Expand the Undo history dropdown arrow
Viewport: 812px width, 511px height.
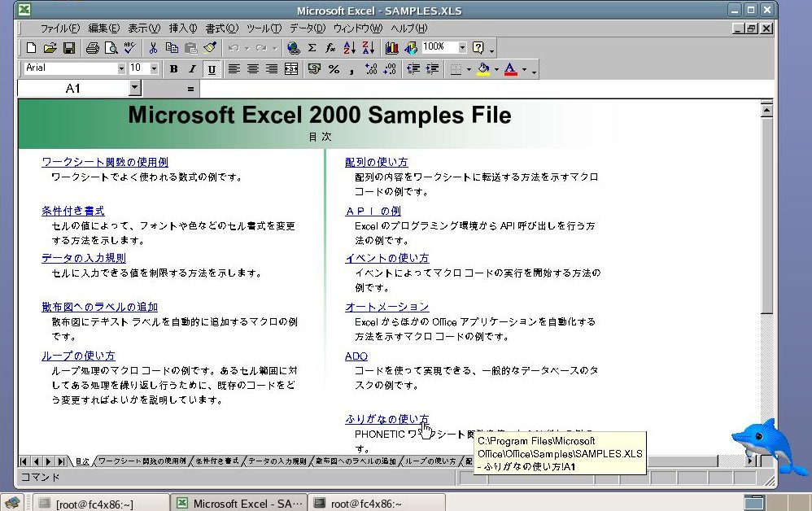click(247, 49)
